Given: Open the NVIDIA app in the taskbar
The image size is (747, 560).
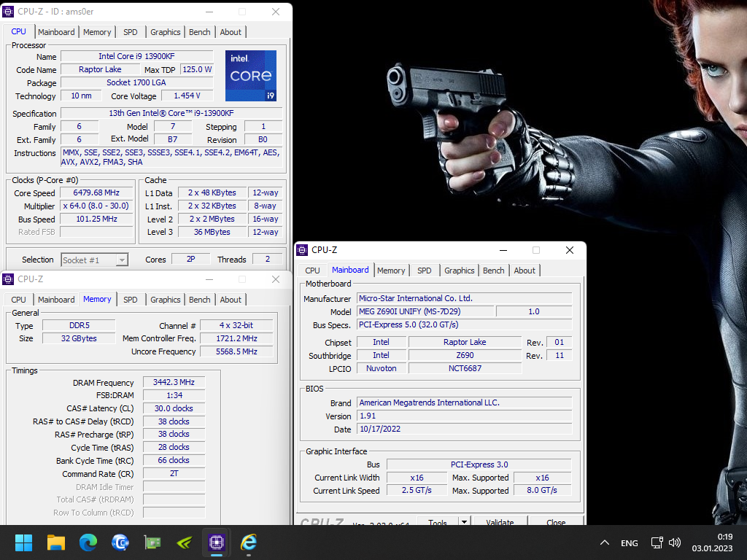Looking at the screenshot, I should click(185, 542).
